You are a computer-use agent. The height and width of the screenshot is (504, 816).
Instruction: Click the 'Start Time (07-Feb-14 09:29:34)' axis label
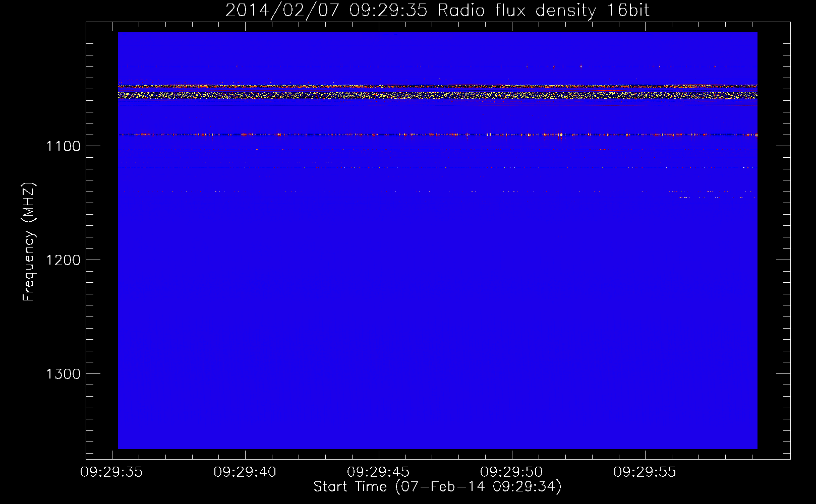437,487
